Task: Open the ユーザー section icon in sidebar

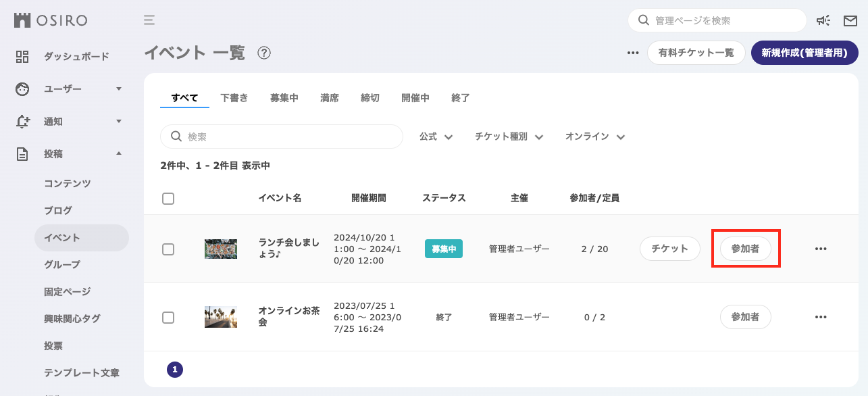Action: (22, 89)
